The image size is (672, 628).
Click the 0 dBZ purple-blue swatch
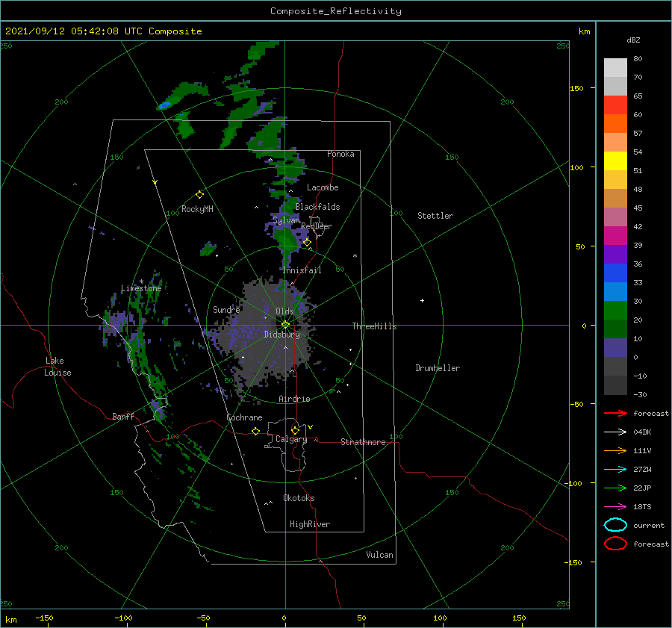click(615, 348)
